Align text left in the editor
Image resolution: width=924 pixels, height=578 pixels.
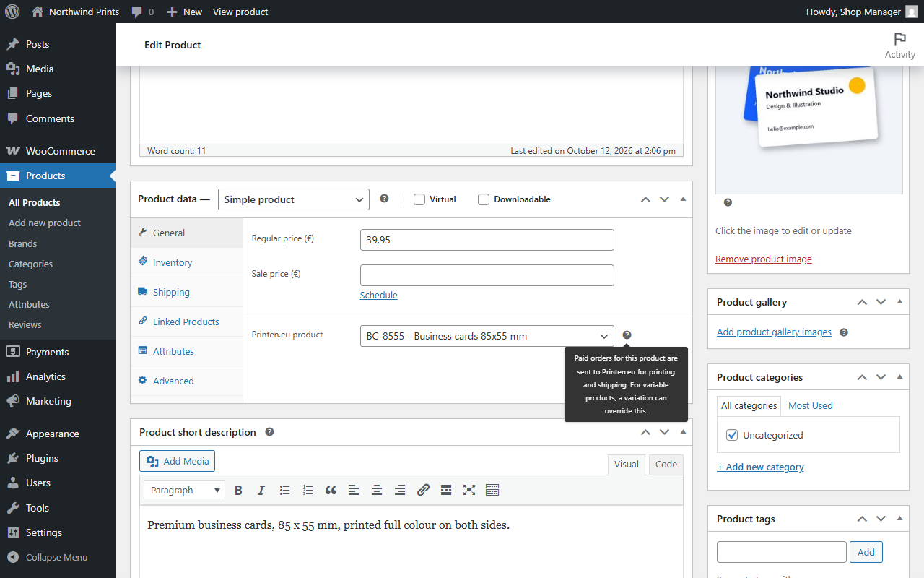click(x=354, y=490)
